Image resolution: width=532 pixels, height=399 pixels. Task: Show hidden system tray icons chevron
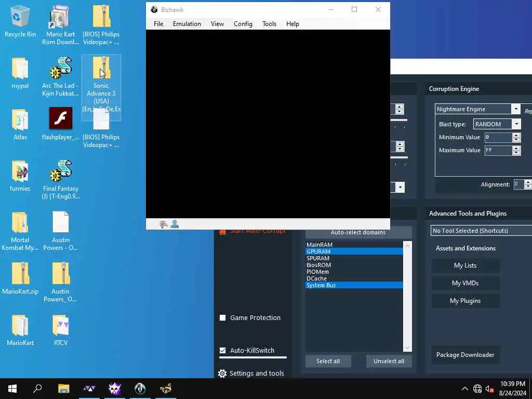(x=465, y=389)
